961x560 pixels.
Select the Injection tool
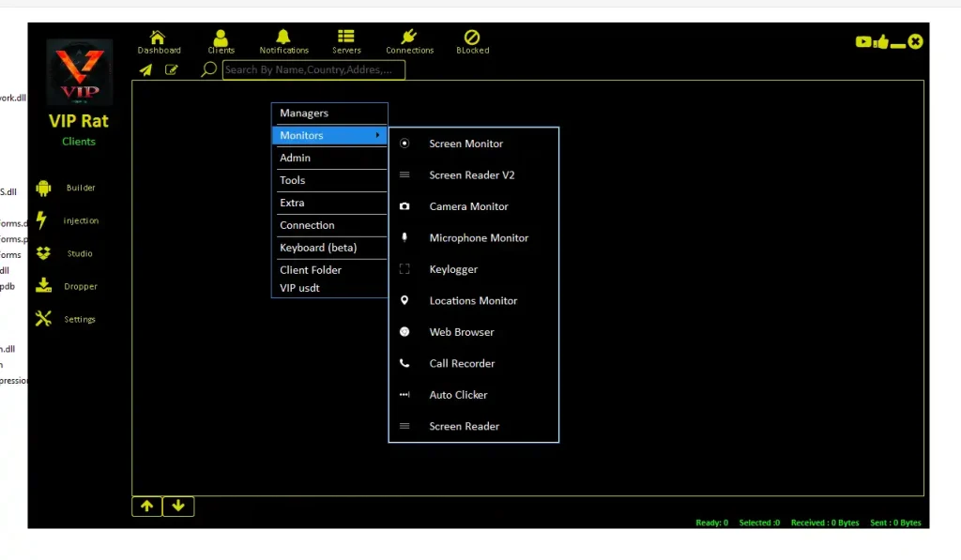point(79,220)
